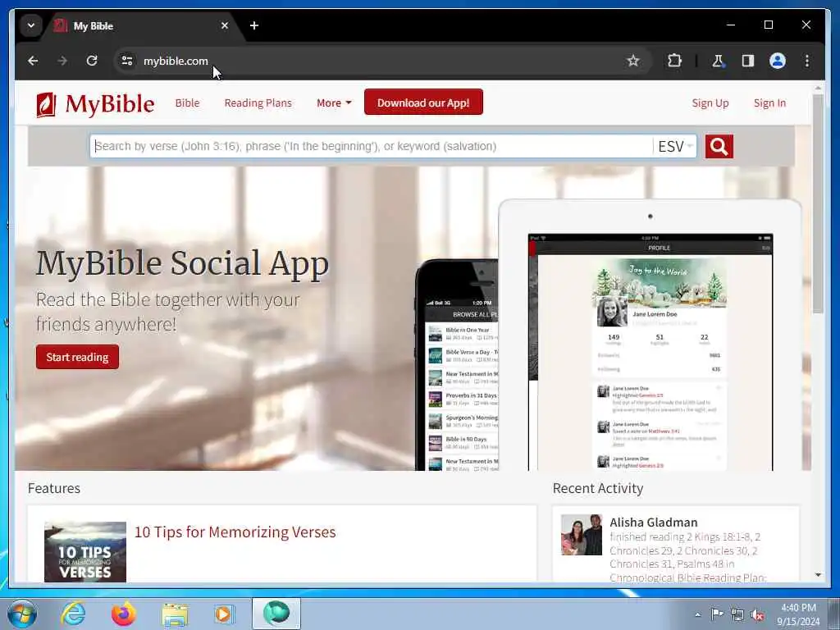Click the MyBible logo
The width and height of the screenshot is (840, 630).
point(95,104)
